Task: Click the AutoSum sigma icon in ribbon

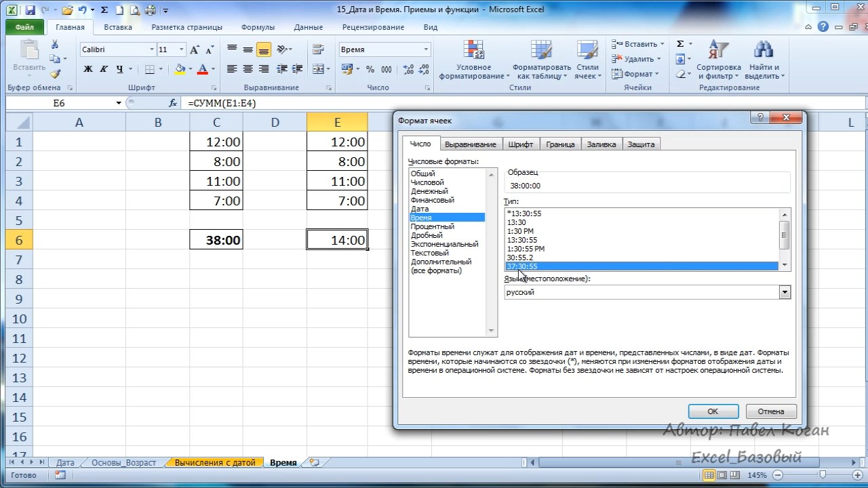Action: (x=680, y=44)
